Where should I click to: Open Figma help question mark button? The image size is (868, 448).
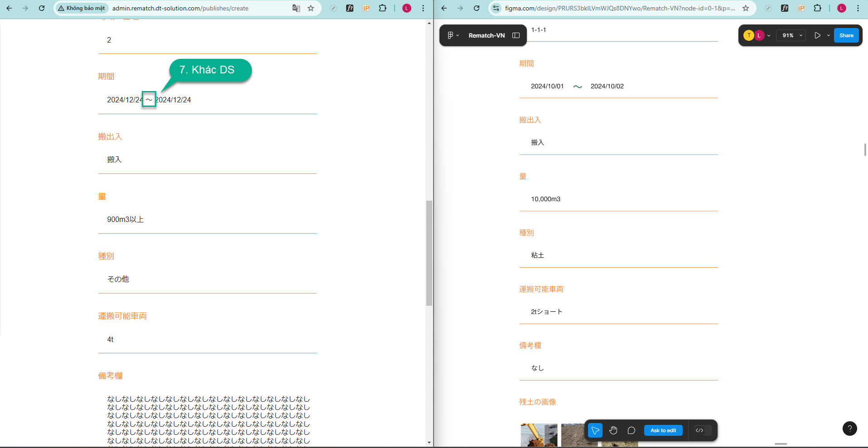(x=849, y=429)
